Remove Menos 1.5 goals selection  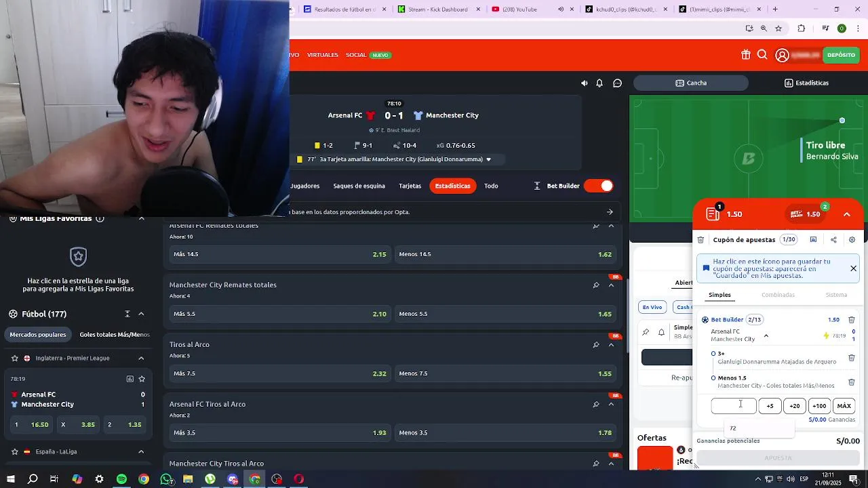click(x=852, y=382)
